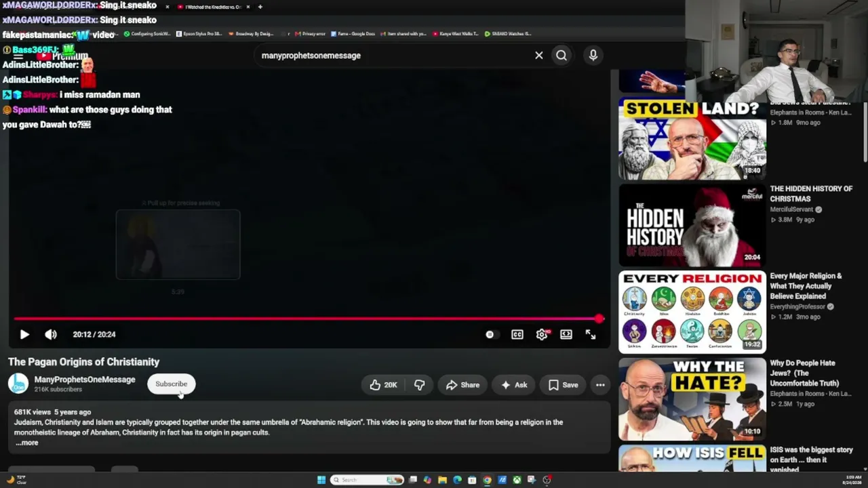
Task: Open Google Chrome from the taskbar
Action: (487, 480)
